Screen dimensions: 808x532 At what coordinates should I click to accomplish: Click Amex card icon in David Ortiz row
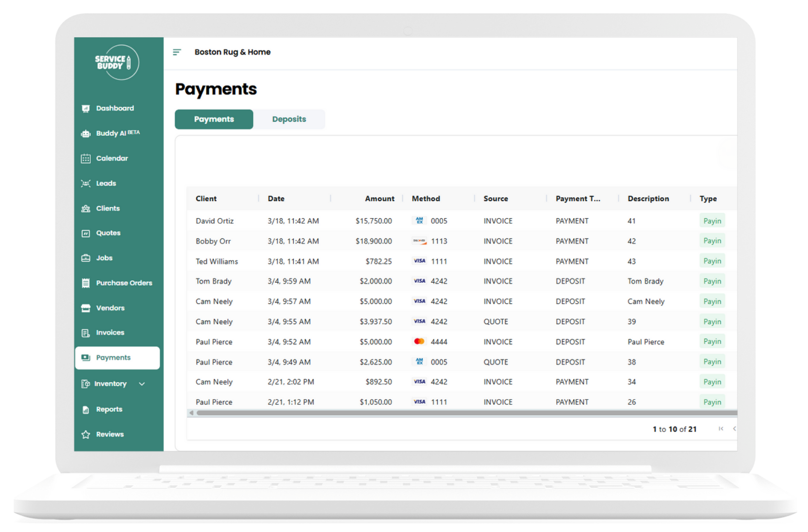coord(420,221)
